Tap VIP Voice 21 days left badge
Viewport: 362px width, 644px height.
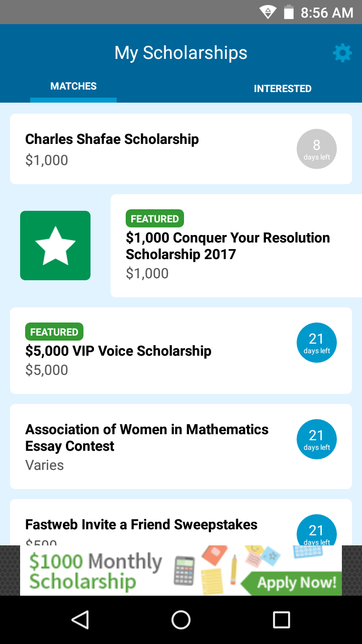(317, 343)
